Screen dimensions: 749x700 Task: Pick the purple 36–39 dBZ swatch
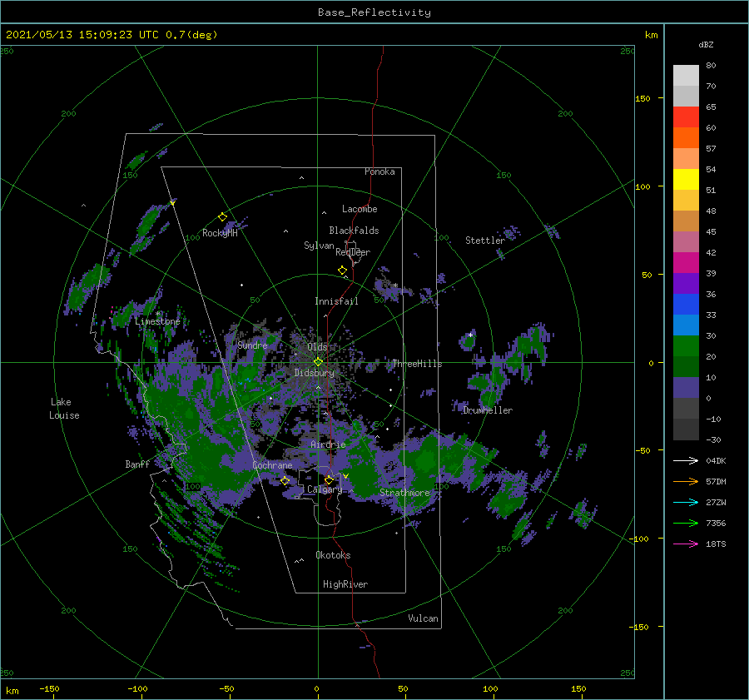(x=686, y=283)
